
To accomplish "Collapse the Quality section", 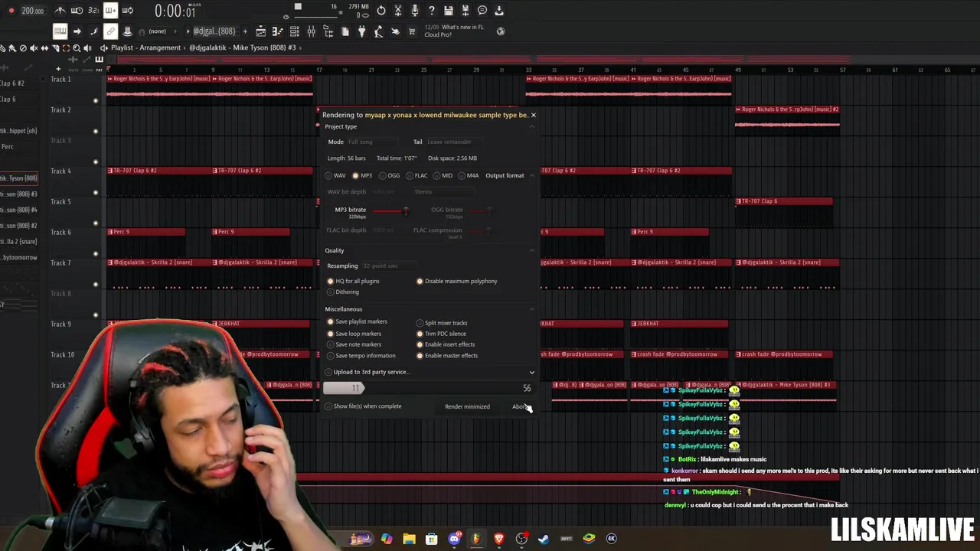I will 532,250.
